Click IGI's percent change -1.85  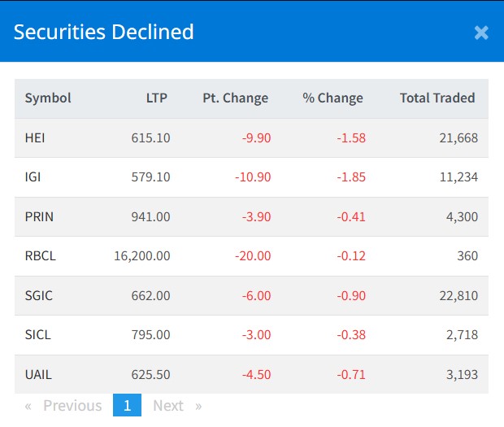351,177
